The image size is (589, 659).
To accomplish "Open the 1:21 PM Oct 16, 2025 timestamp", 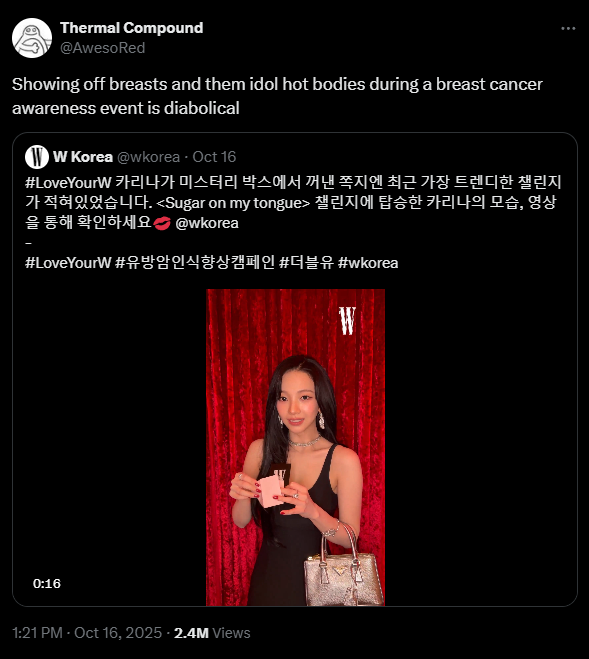I will (x=87, y=633).
